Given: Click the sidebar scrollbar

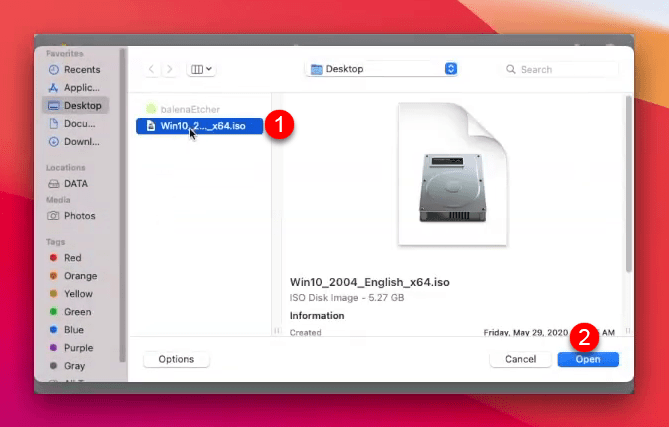Looking at the screenshot, I should tap(122, 205).
